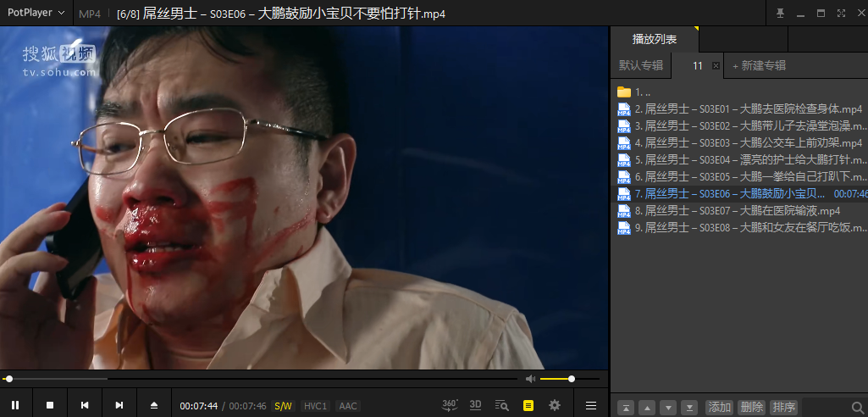Click the MP4 format label
Viewport: 868px width, 417px height.
(x=90, y=14)
